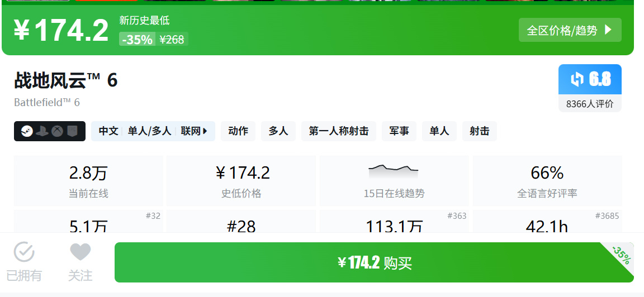The image size is (644, 297).
Task: Open the 射击 tag
Action: click(x=480, y=131)
